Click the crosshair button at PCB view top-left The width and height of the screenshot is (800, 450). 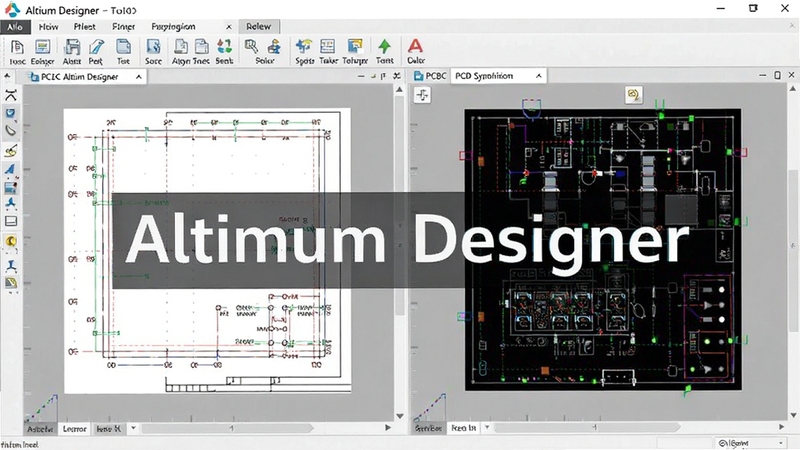click(422, 95)
